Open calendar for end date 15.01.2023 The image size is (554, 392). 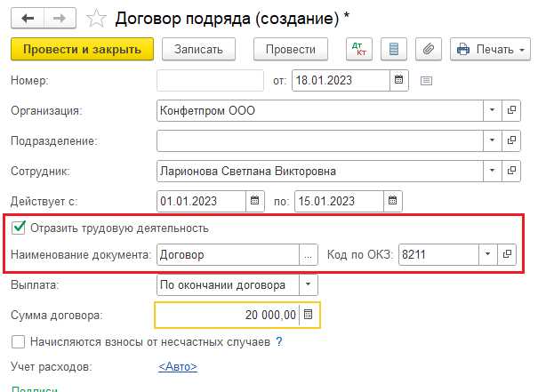click(x=392, y=201)
